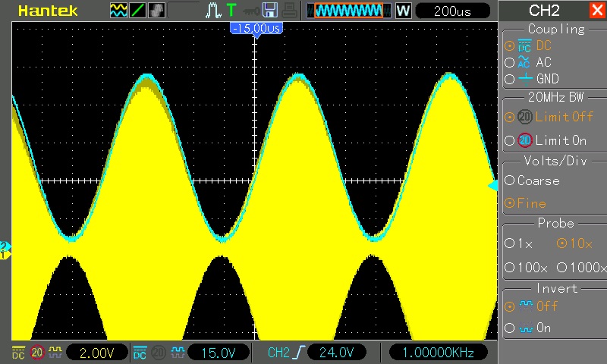Click the cyan trigger level arrow on right edge
The image size is (607, 364).
[492, 185]
